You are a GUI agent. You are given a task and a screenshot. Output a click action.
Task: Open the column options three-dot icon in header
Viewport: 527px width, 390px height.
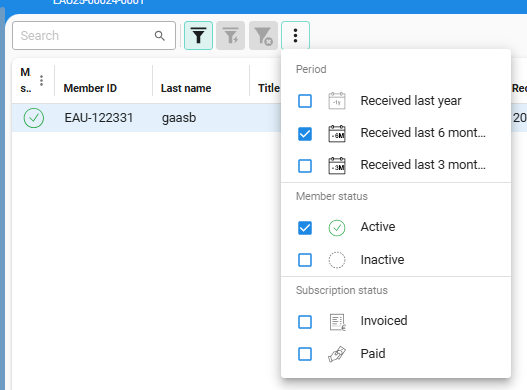(x=41, y=80)
